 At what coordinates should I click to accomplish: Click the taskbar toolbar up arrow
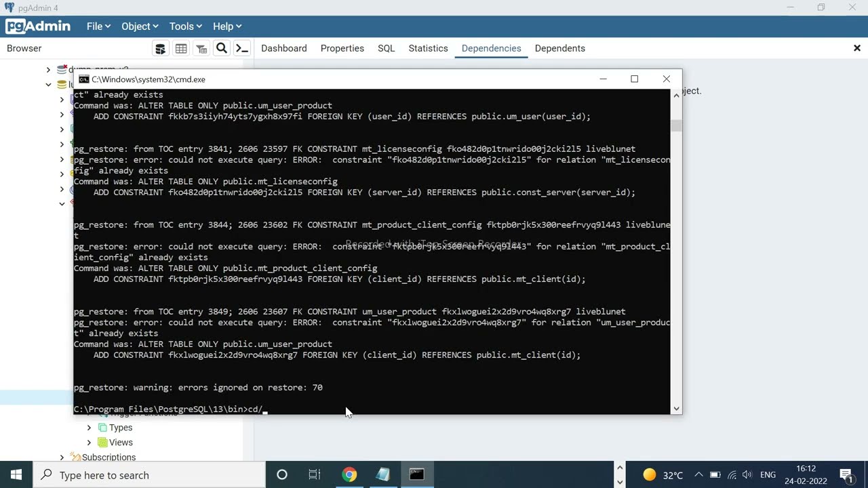(620, 468)
